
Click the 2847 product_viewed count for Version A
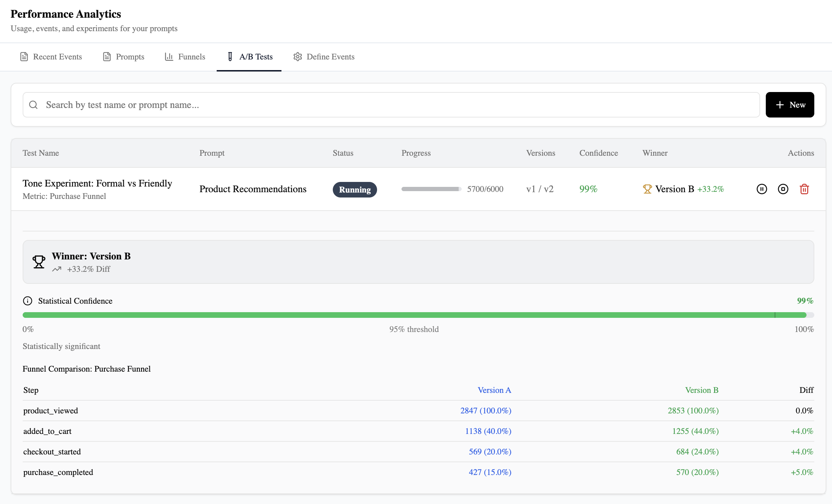[486, 411]
